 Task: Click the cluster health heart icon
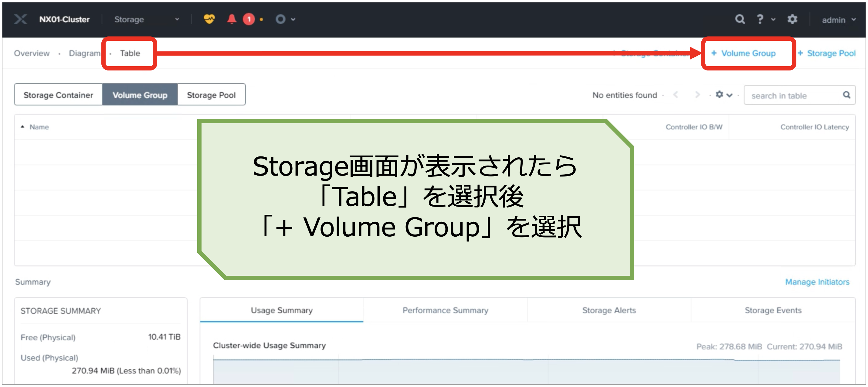point(209,19)
